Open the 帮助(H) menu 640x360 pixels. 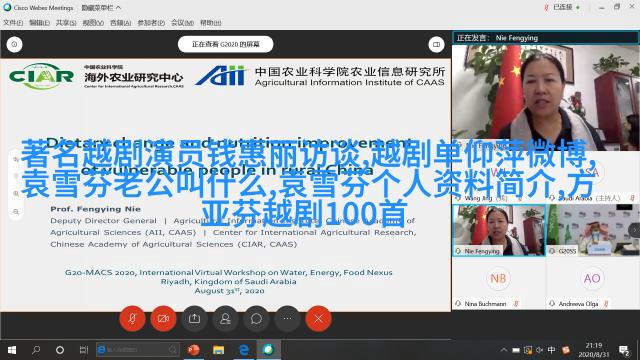pyautogui.click(x=211, y=23)
